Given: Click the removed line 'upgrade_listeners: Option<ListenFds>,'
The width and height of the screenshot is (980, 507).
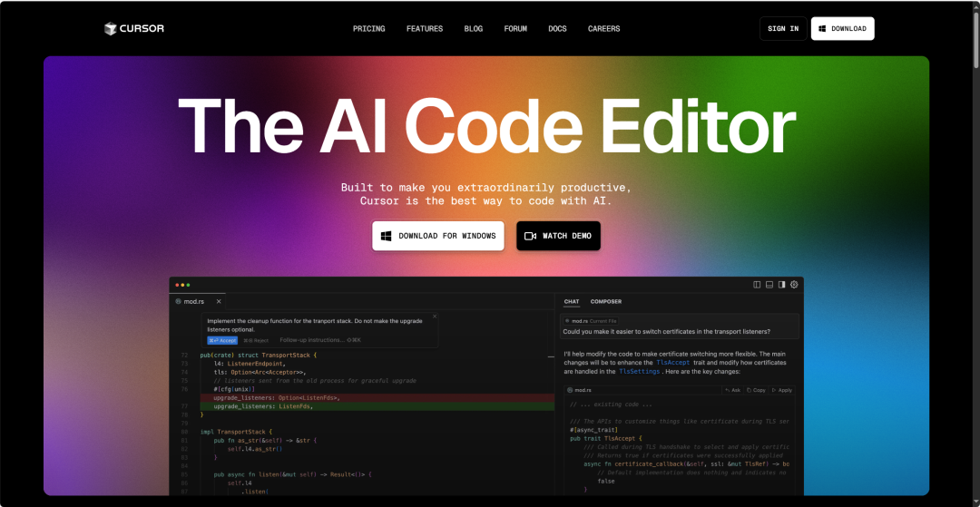Looking at the screenshot, I should click(x=377, y=398).
